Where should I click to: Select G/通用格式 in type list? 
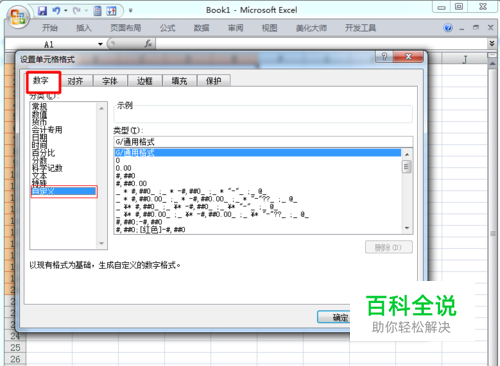pos(258,153)
